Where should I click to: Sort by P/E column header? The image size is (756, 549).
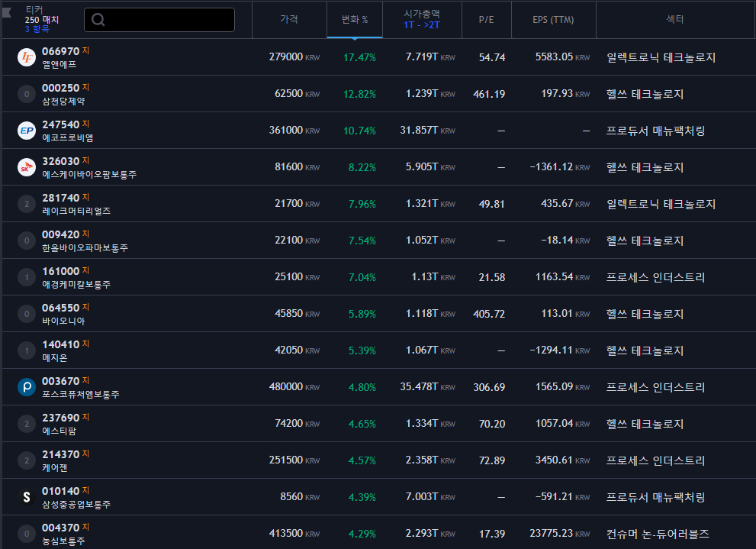(x=486, y=19)
